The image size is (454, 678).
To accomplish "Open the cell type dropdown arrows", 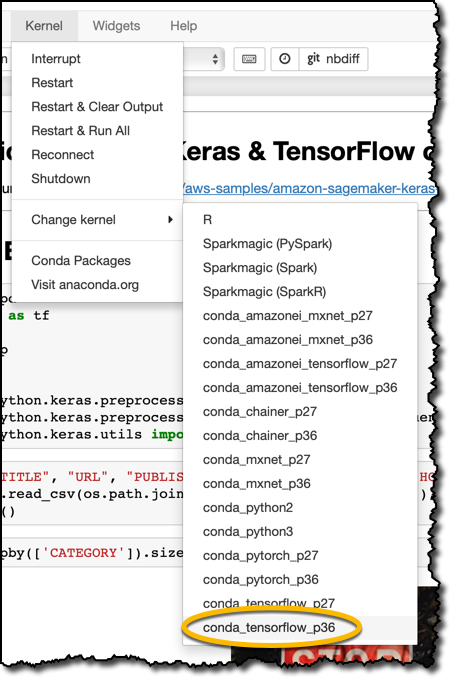I will click(215, 59).
